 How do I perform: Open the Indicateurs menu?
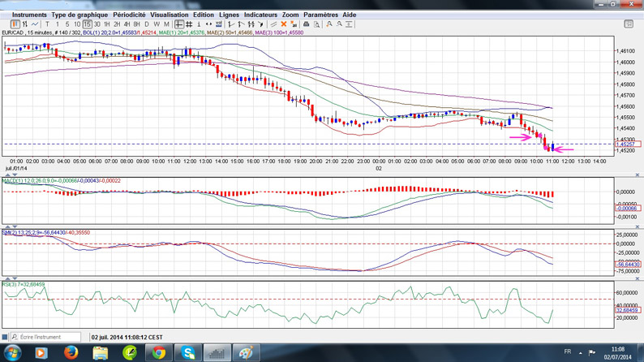click(260, 15)
